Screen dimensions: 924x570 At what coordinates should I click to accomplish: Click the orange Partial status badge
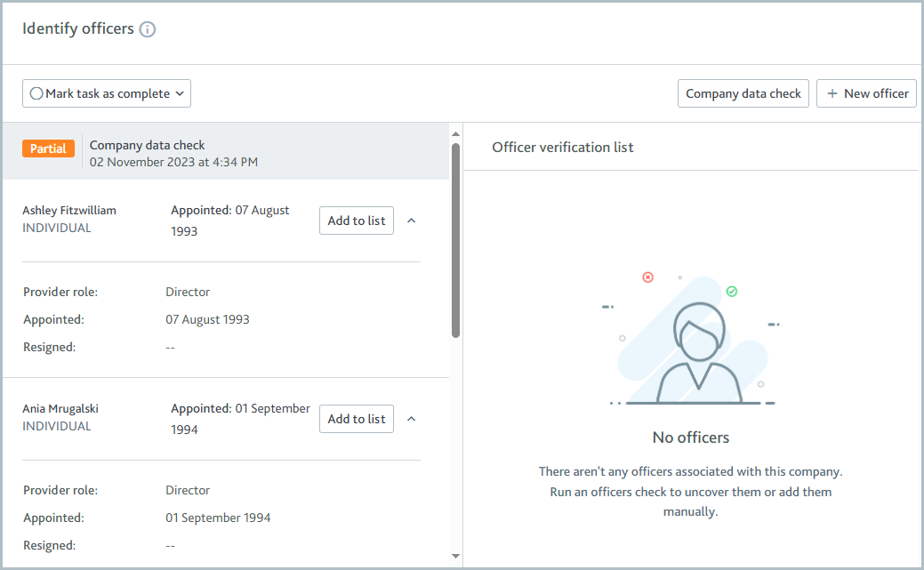point(48,148)
